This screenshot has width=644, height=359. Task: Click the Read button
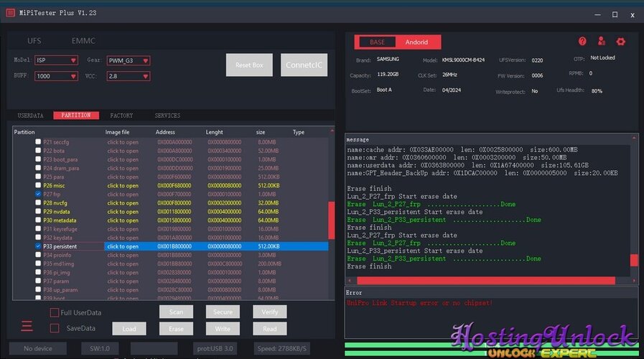coord(270,329)
